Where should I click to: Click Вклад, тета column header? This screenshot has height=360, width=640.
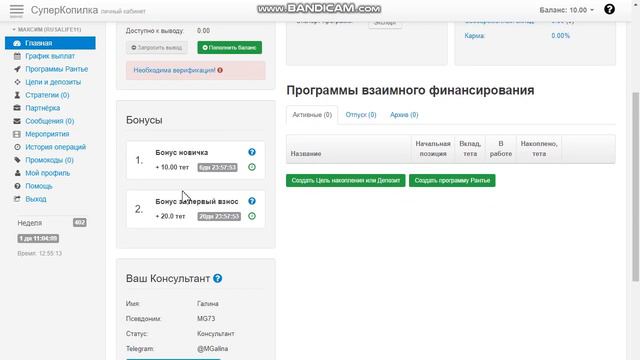tap(470, 149)
